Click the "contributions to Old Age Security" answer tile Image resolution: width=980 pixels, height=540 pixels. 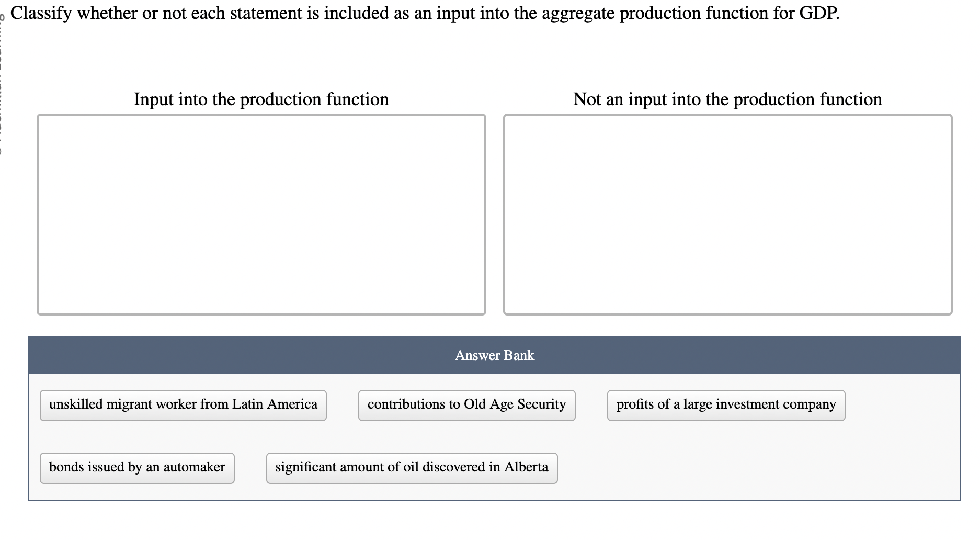coord(466,404)
